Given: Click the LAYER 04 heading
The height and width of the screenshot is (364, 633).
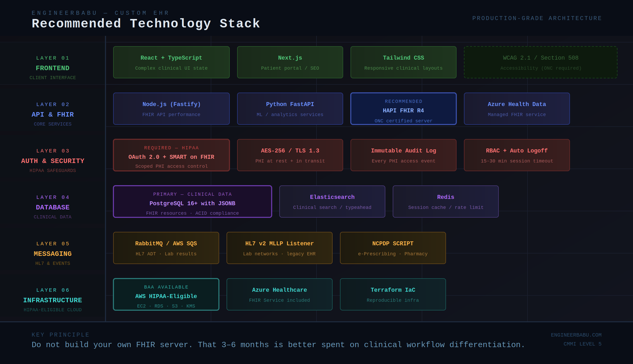Looking at the screenshot, I should point(53,197).
